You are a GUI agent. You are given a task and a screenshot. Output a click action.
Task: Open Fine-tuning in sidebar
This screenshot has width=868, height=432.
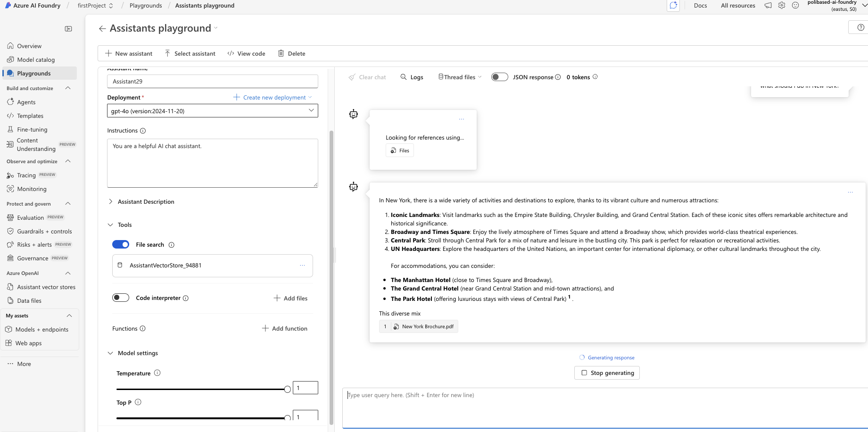coord(32,130)
